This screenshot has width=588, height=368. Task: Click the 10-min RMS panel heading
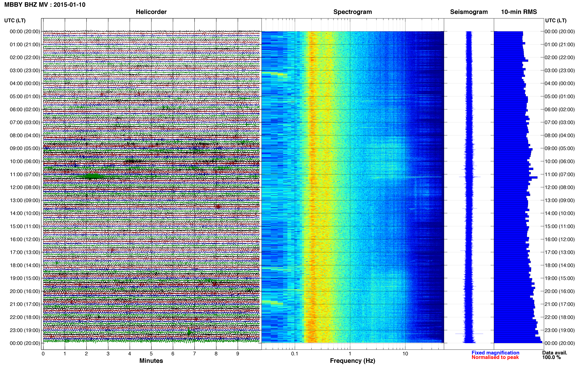point(519,12)
